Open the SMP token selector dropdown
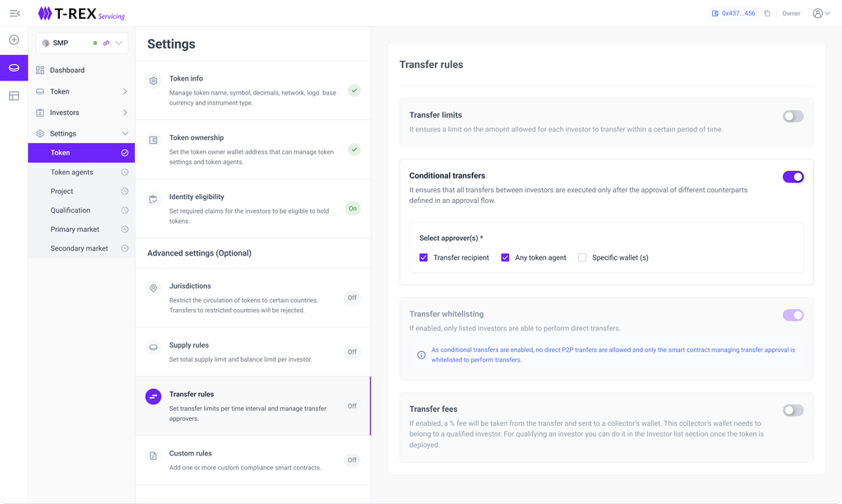This screenshot has width=842, height=504. [x=118, y=43]
